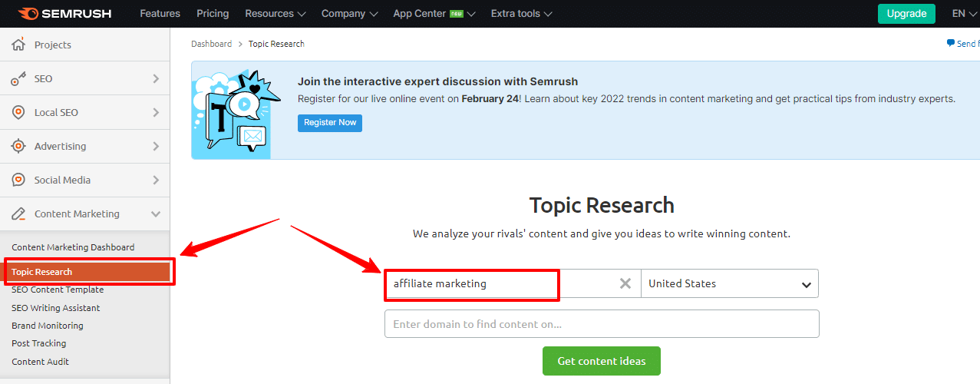
Task: Click the Register Now button
Action: tap(330, 123)
